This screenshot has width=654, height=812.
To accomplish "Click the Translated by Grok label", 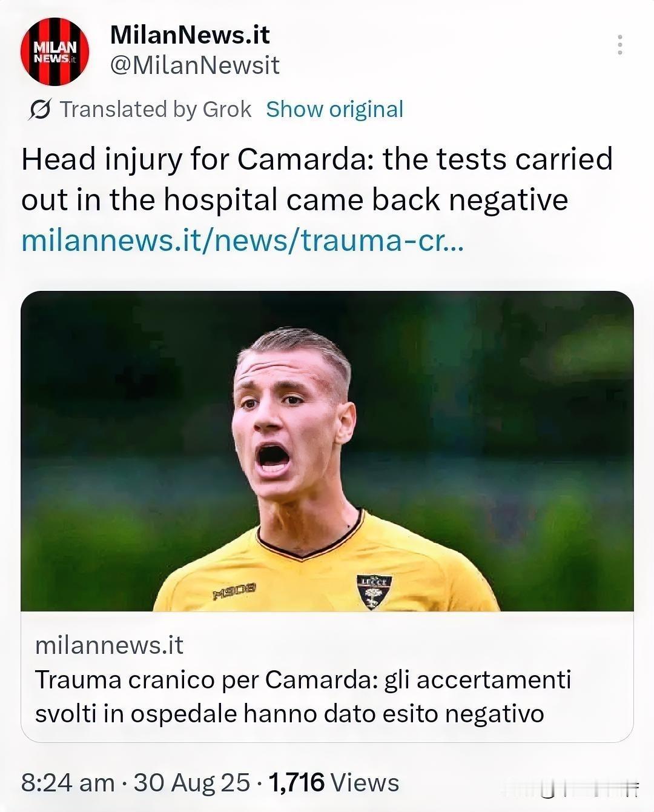I will (x=156, y=110).
